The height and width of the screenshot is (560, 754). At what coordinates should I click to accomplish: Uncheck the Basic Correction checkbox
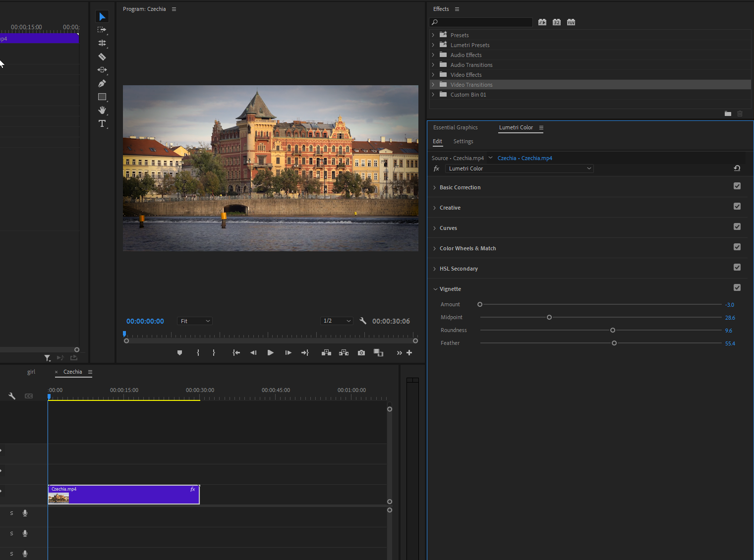[737, 186]
